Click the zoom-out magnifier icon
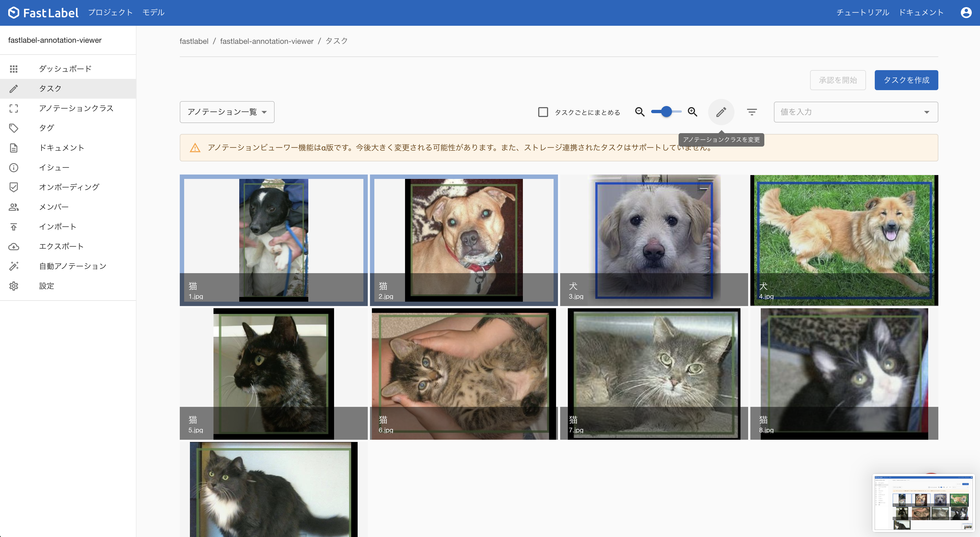This screenshot has width=980, height=537. [x=640, y=112]
